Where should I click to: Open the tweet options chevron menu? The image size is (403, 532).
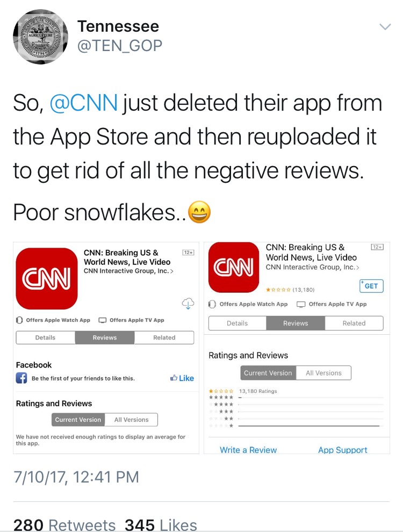385,26
